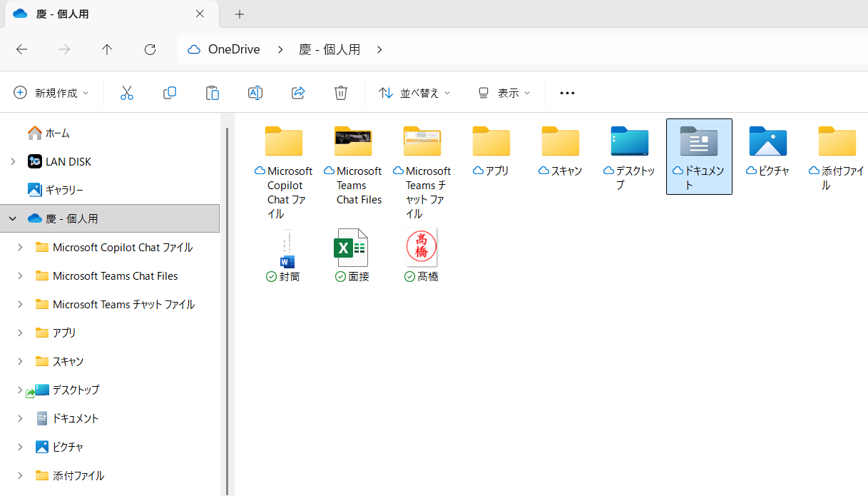
Task: Open the 並べ替え sort dropdown
Action: (x=414, y=93)
